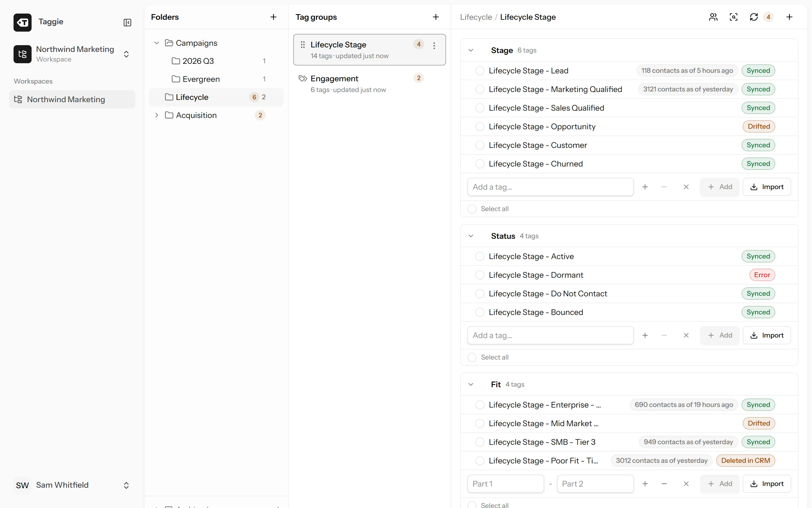Select the Sales Qualified tag checkbox
This screenshot has height=508, width=812.
pos(480,108)
